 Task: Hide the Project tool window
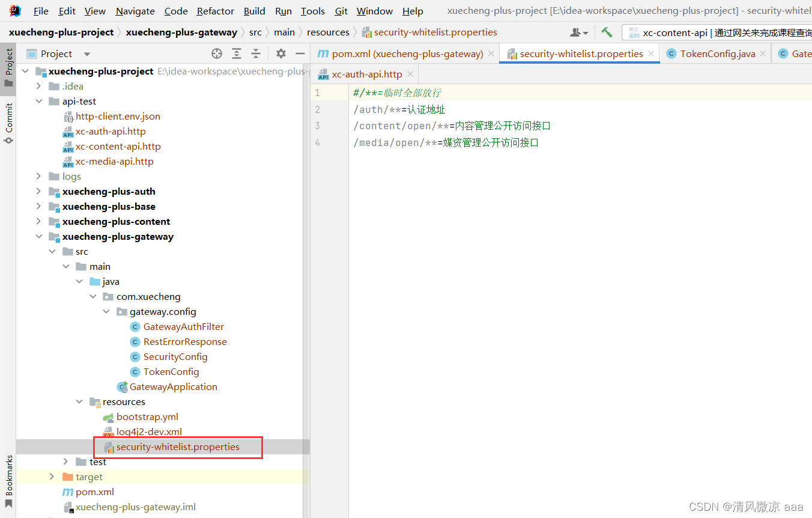299,53
